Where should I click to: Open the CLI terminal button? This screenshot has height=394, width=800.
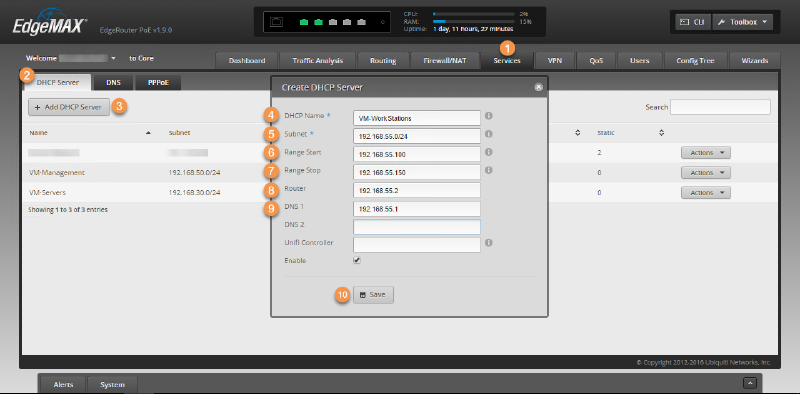pos(693,22)
